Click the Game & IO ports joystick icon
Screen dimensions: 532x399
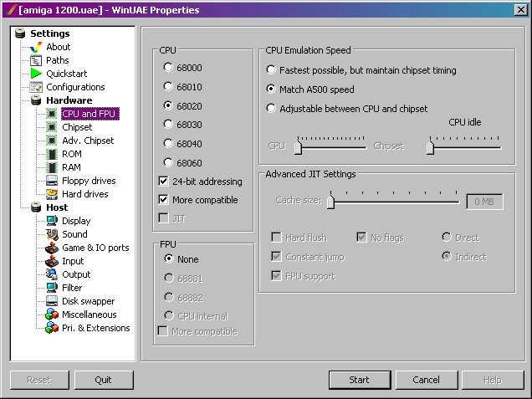pos(52,248)
